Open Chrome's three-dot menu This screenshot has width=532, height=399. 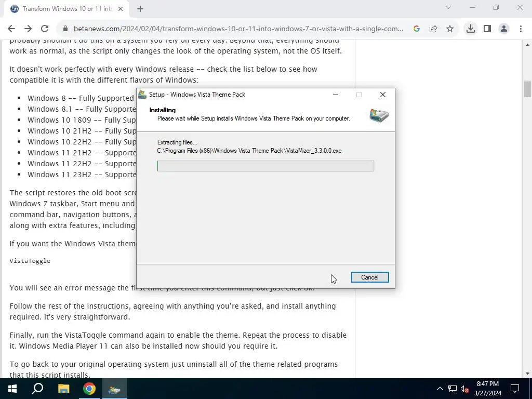point(521,29)
